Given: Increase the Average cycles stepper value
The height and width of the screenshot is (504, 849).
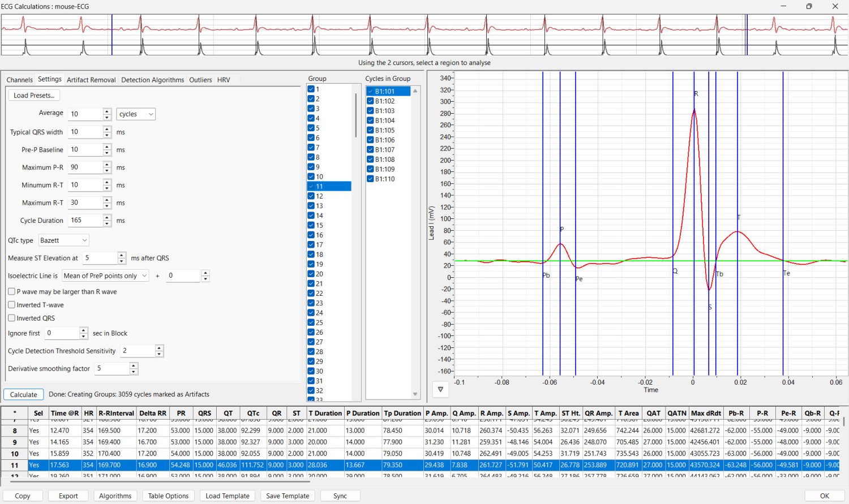Looking at the screenshot, I should coord(107,111).
